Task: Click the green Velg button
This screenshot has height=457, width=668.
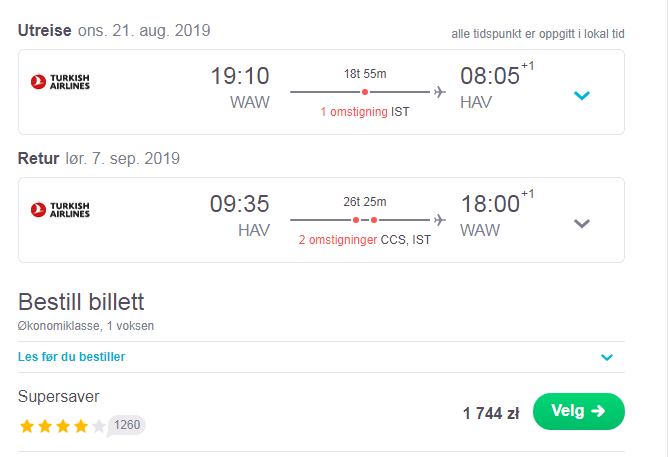Action: pyautogui.click(x=579, y=411)
